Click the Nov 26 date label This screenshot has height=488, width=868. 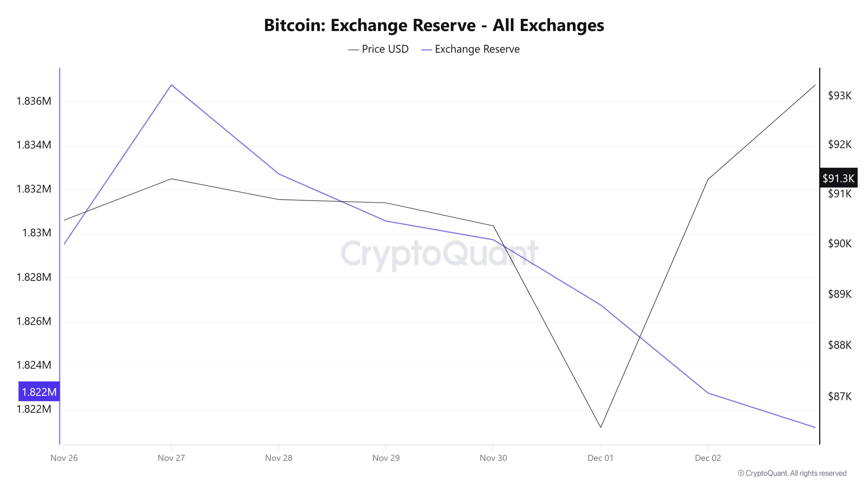[64, 458]
